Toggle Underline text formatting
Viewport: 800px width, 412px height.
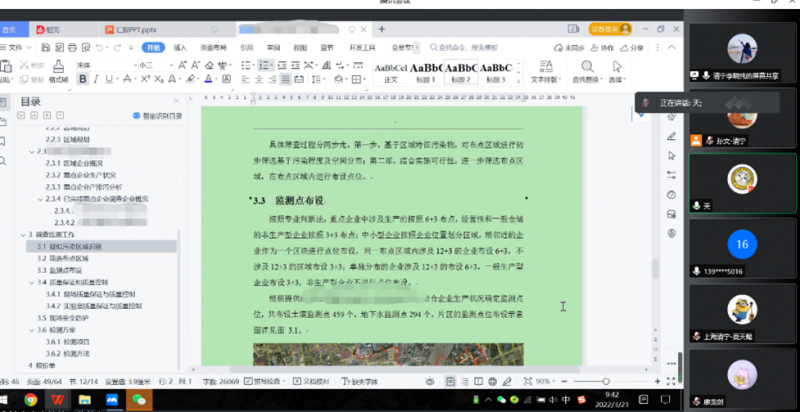[x=109, y=81]
